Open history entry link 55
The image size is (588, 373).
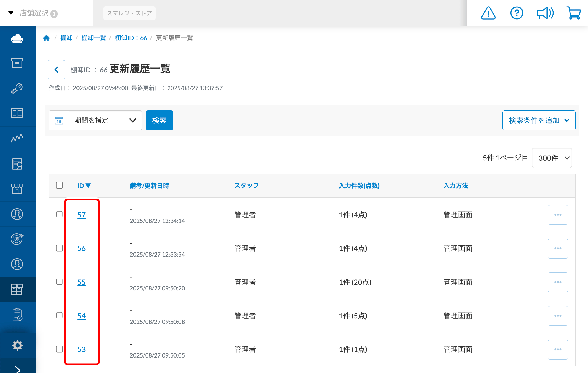pyautogui.click(x=81, y=282)
